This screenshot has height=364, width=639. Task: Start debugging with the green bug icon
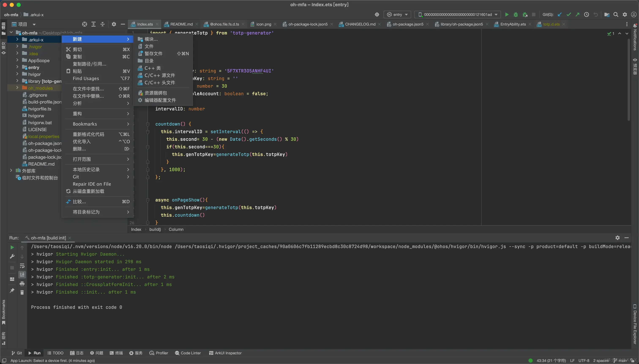[x=516, y=15]
